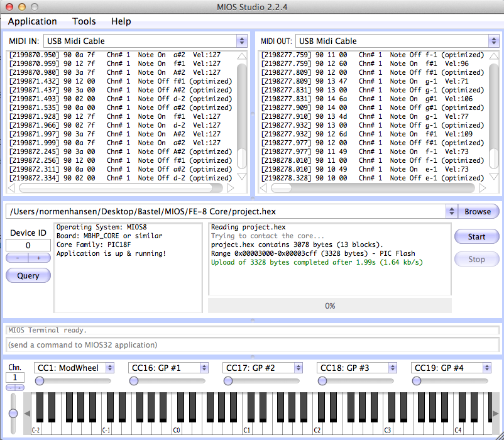The height and width of the screenshot is (440, 504).
Task: Click the Browse button for hex file
Action: coord(478,211)
